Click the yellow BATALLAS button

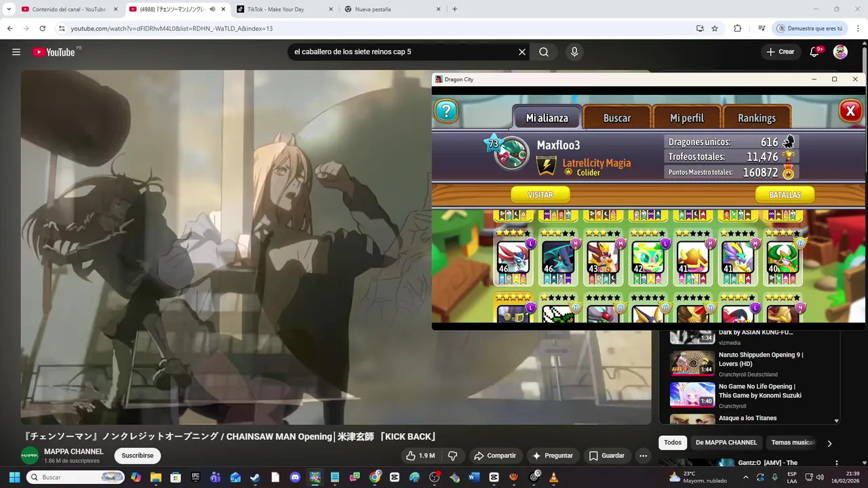(x=785, y=195)
